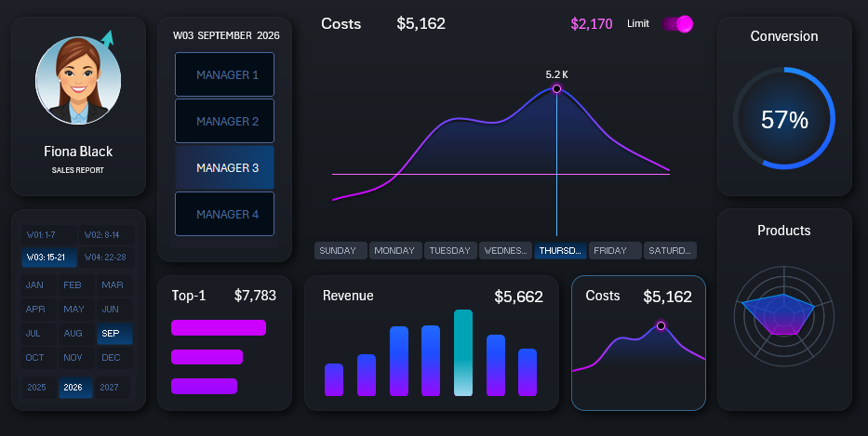Select the THURSDAY day tab
The height and width of the screenshot is (436, 868).
point(560,251)
